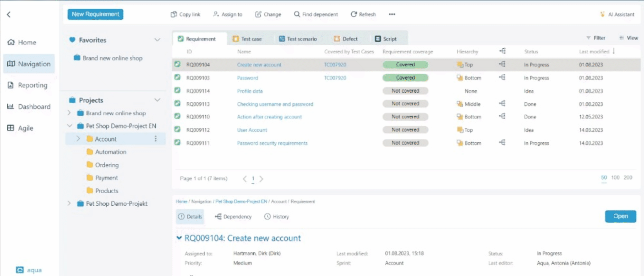Go back using the left arrow
Image resolution: width=644 pixels, height=276 pixels.
coord(9,14)
